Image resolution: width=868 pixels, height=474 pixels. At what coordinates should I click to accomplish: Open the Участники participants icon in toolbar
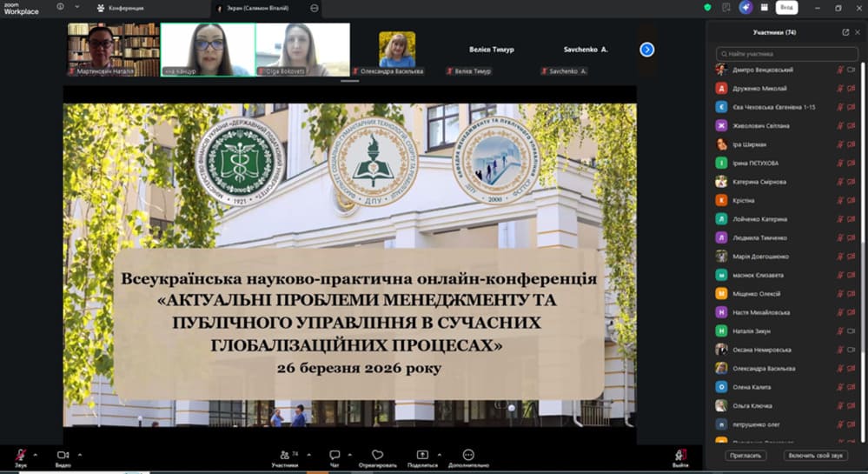[284, 455]
